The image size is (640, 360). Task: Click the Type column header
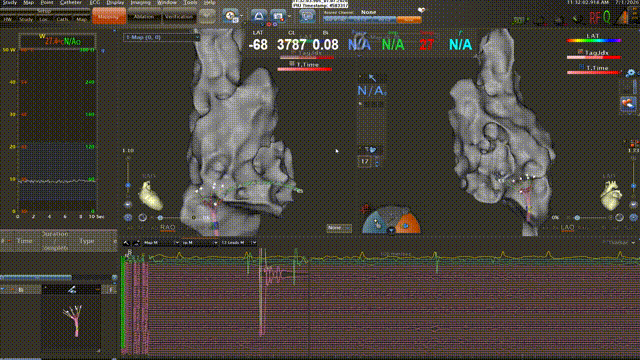pyautogui.click(x=87, y=241)
